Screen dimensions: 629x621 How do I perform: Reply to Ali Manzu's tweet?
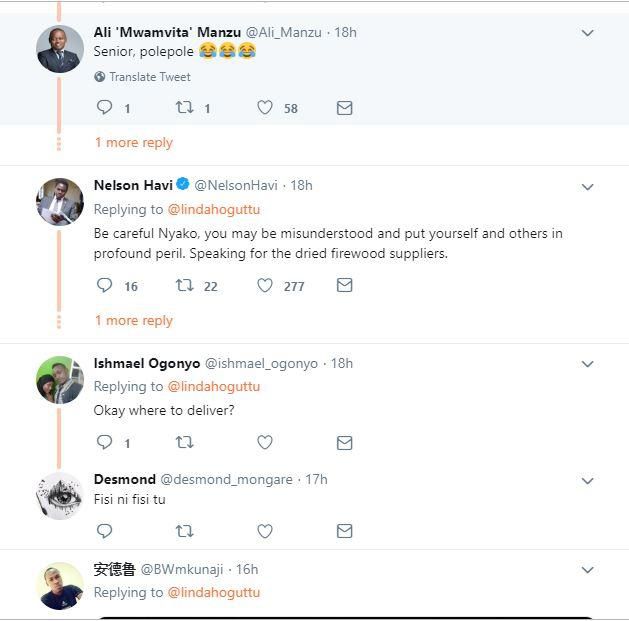pyautogui.click(x=104, y=108)
